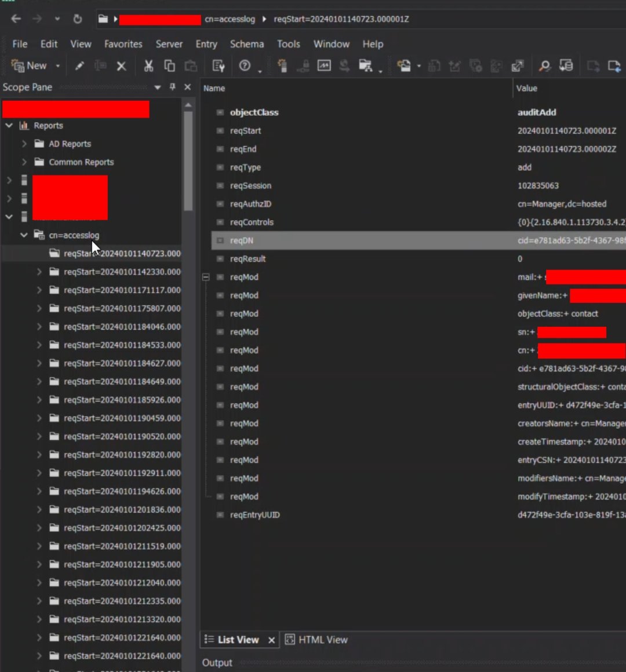The image size is (626, 672).
Task: Collapse the reqMod attribute group
Action: click(x=206, y=277)
